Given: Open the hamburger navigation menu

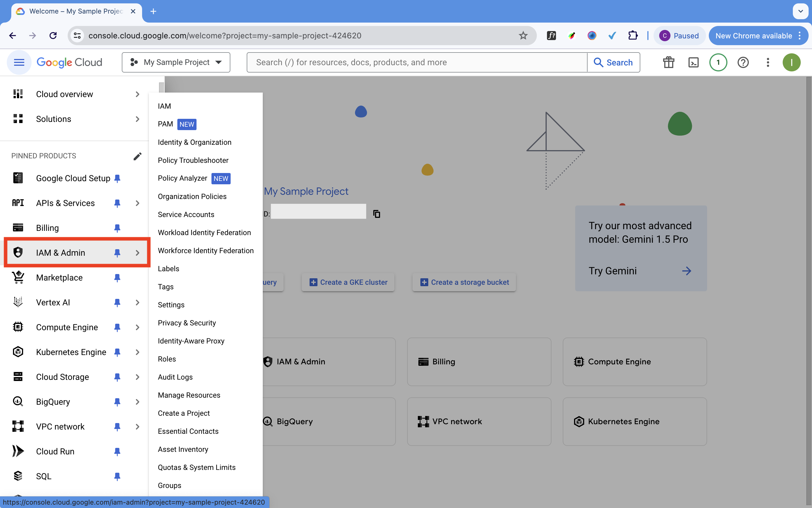Looking at the screenshot, I should coord(19,62).
